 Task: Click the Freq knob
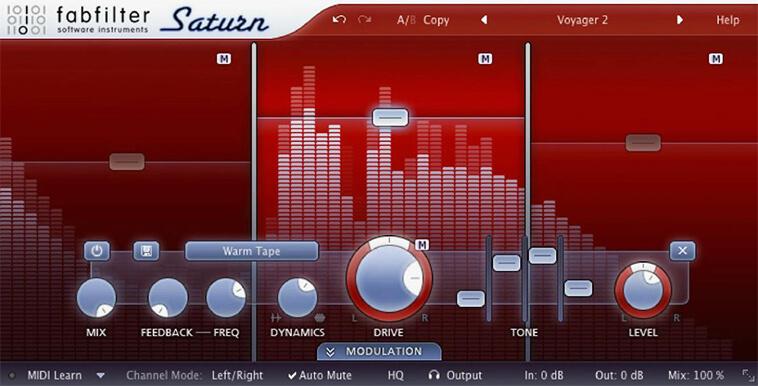(226, 297)
